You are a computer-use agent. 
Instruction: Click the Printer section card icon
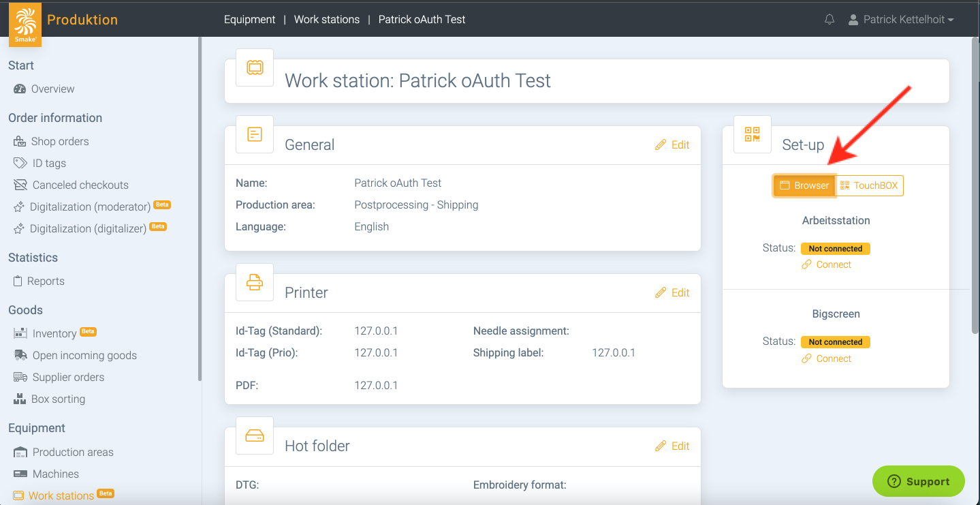255,282
